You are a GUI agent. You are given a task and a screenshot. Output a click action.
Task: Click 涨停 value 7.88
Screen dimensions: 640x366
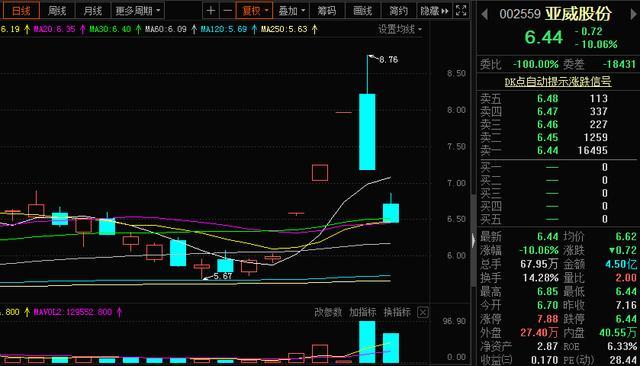547,319
